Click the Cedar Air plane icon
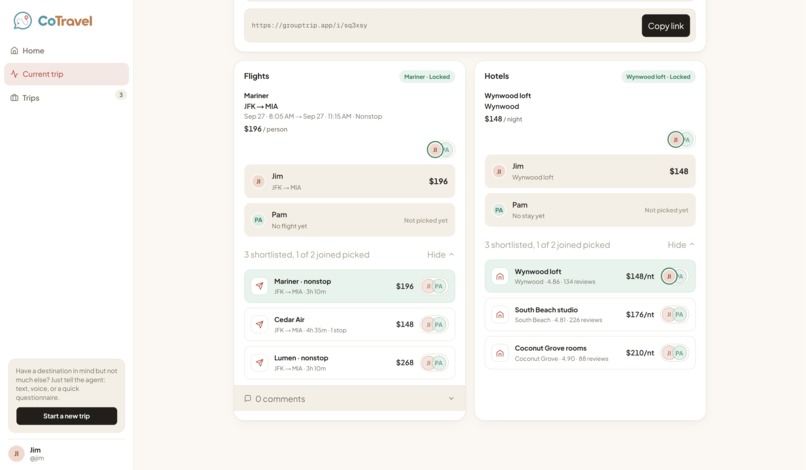Viewport: 806px width, 470px height. coord(260,324)
